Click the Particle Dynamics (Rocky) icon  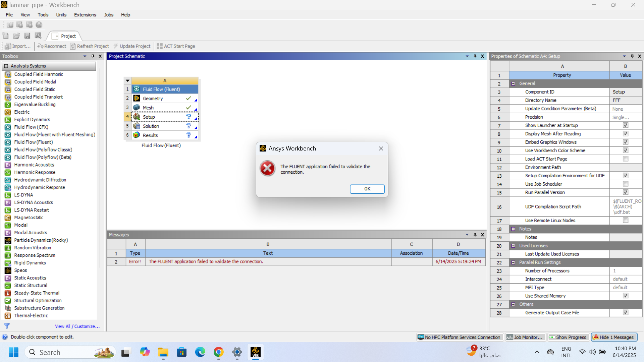pos(8,240)
